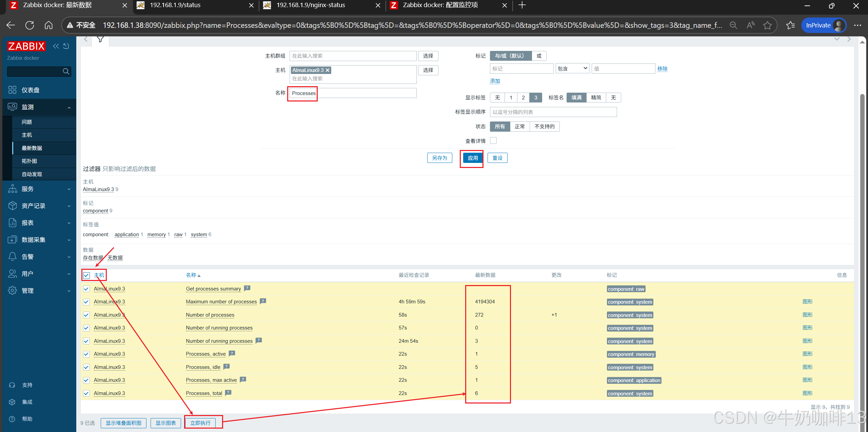Switch to the 192.168.1.9/nginx-status tab

point(311,5)
